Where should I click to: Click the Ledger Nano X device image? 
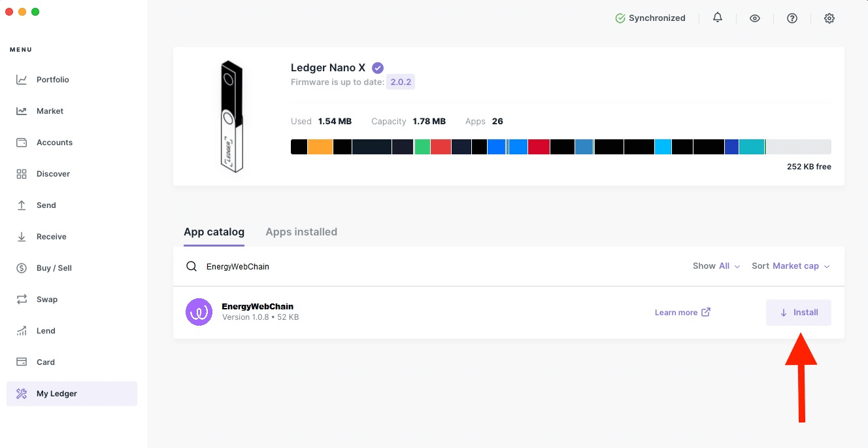(231, 116)
